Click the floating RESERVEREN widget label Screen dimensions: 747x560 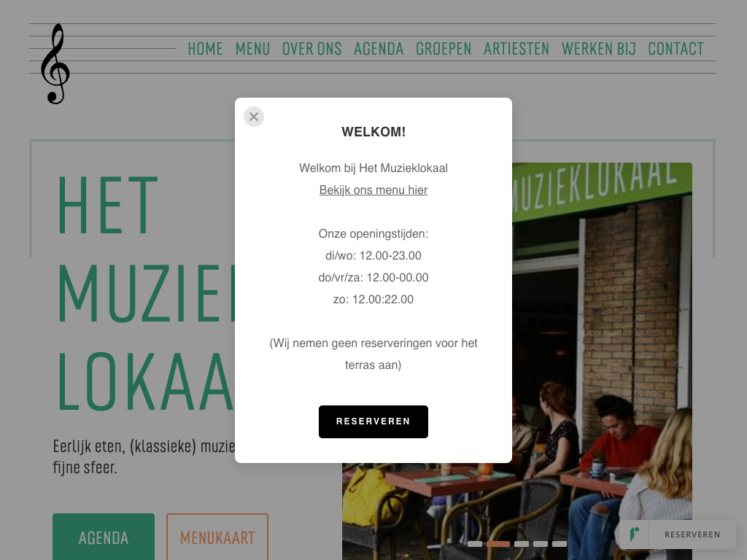point(692,534)
